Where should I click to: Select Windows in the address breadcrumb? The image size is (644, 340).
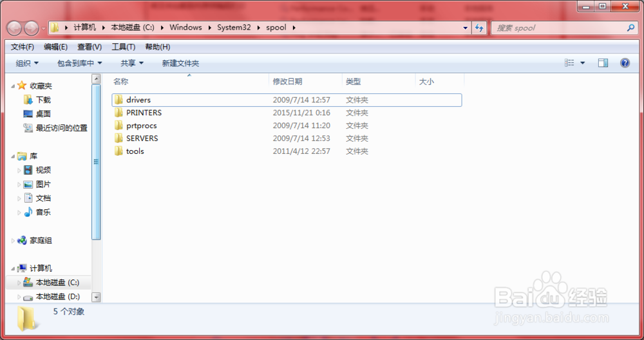pos(185,28)
